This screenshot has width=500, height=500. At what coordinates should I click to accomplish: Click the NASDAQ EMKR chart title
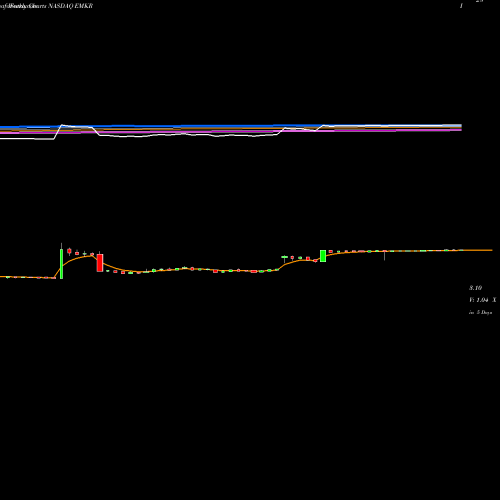(x=70, y=6)
